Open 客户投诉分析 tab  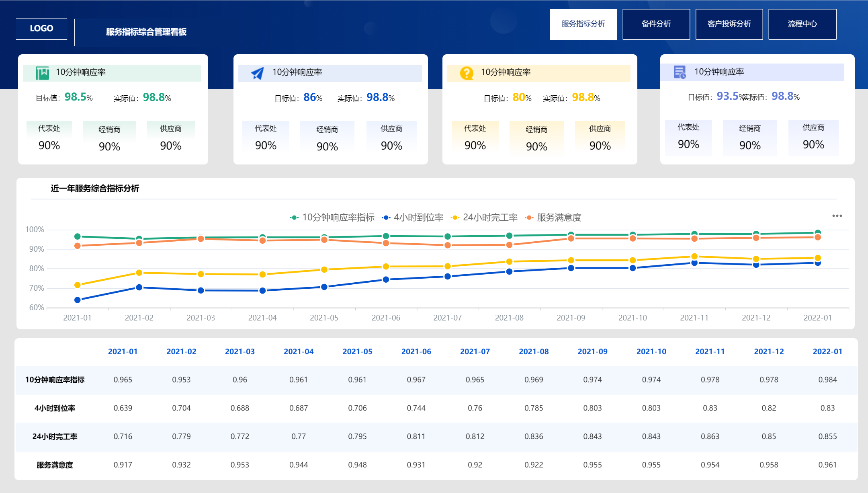pyautogui.click(x=729, y=24)
